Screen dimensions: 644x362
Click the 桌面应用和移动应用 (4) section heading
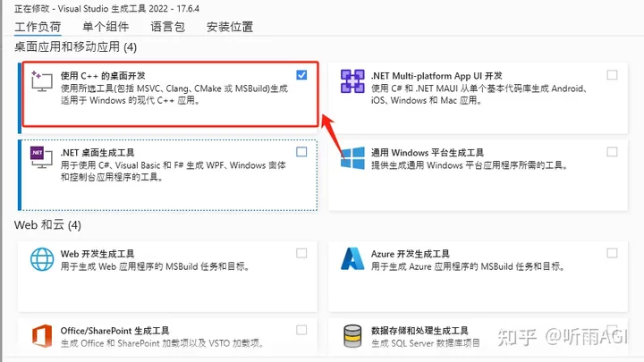click(x=75, y=46)
